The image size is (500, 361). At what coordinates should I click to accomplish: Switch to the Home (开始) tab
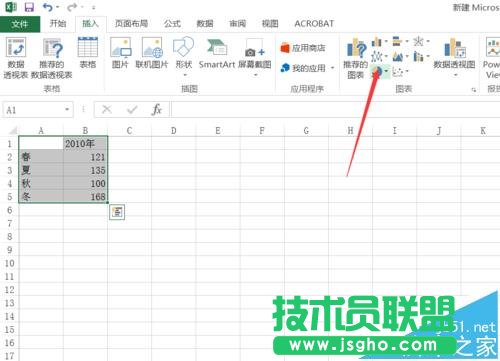tap(58, 24)
